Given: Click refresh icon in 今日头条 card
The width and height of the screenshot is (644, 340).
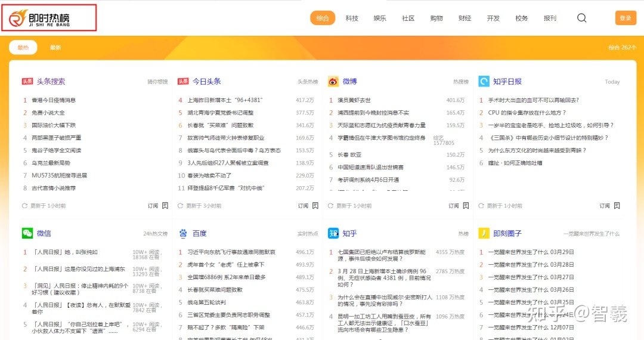Looking at the screenshot, I should (x=180, y=206).
